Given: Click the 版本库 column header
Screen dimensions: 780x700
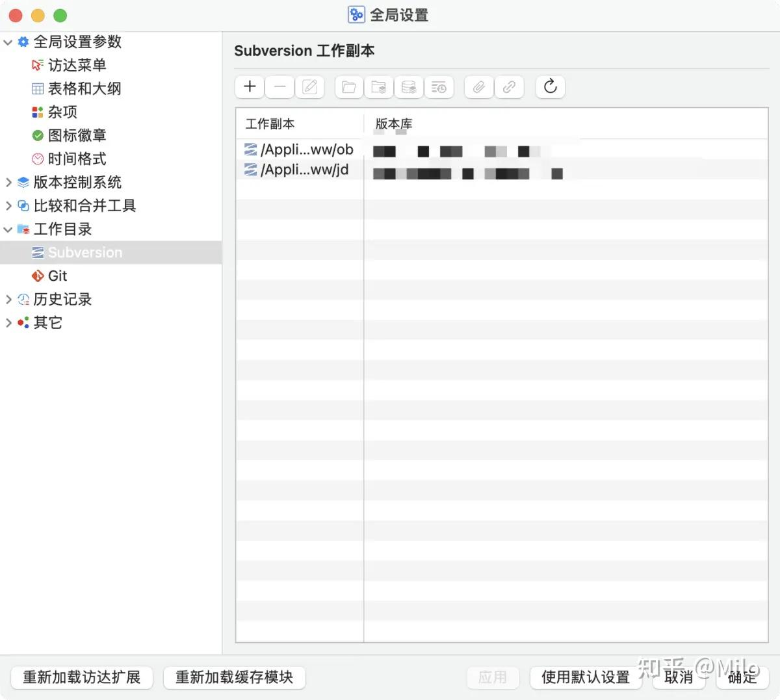Looking at the screenshot, I should pyautogui.click(x=394, y=123).
